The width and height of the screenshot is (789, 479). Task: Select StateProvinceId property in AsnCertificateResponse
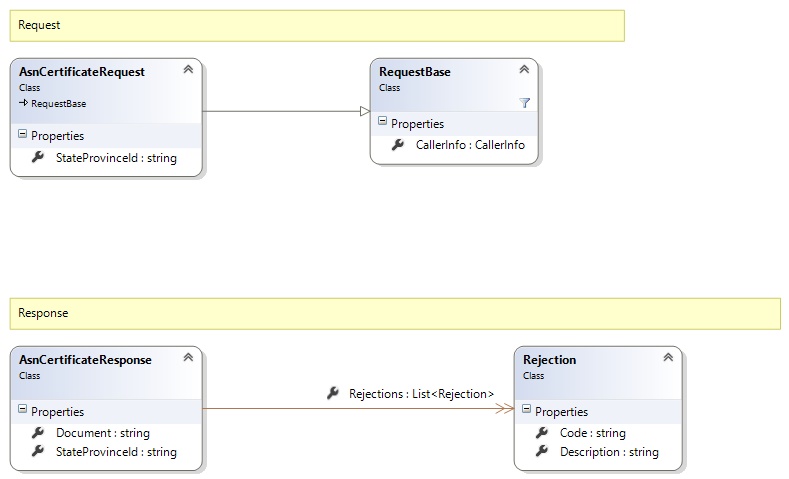[x=116, y=452]
